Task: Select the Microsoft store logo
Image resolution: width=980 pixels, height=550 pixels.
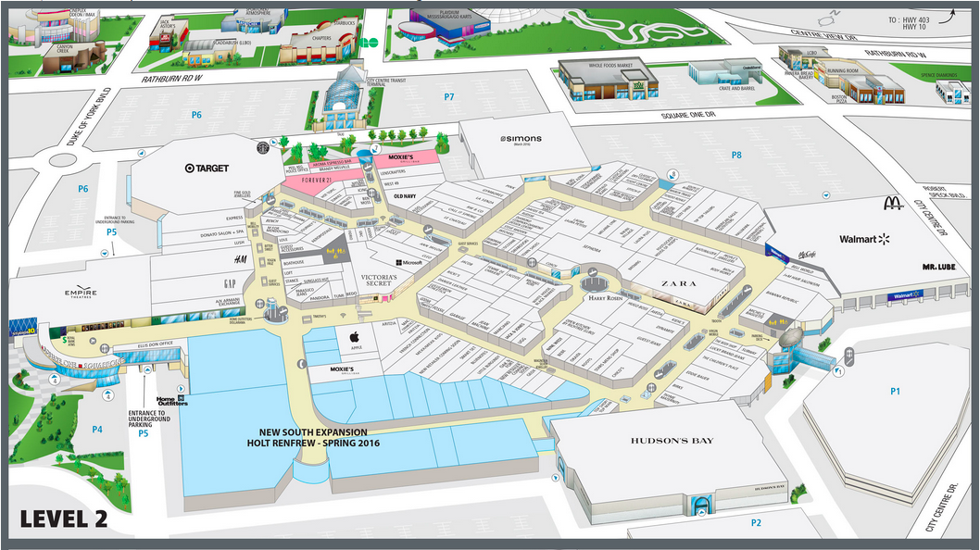Action: point(408,263)
